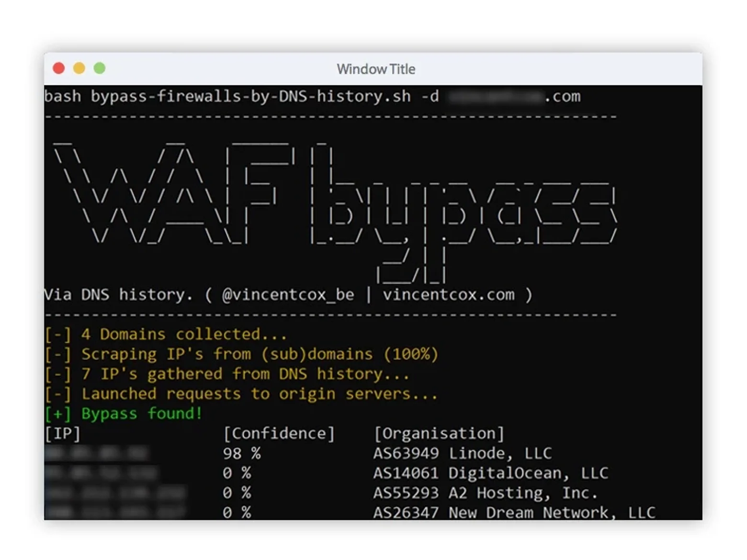The width and height of the screenshot is (747, 560).
Task: Click the 98 % confidence value
Action: coord(242,454)
